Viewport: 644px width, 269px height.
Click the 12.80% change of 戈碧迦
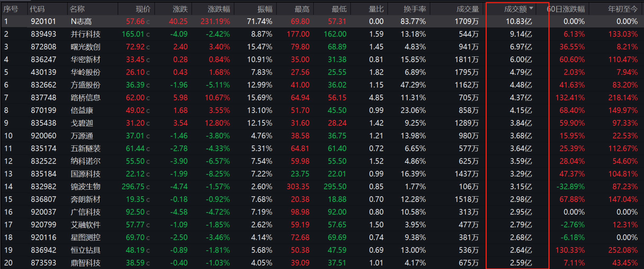(x=217, y=123)
